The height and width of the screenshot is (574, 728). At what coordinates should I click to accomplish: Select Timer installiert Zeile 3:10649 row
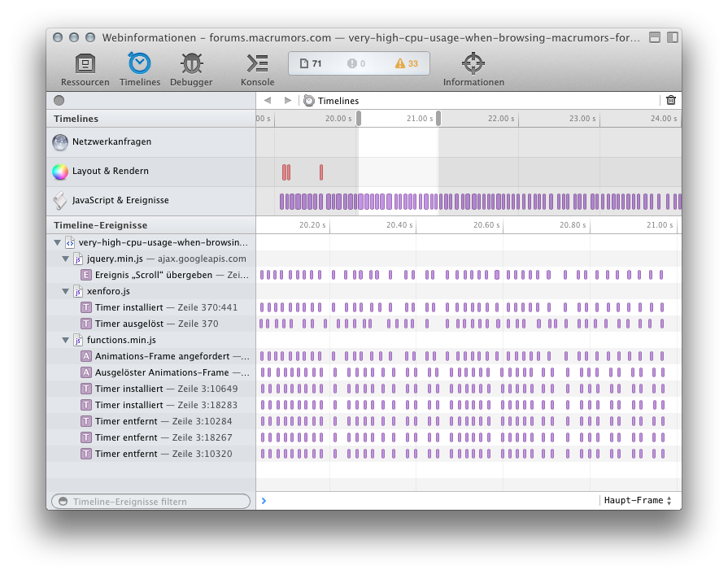[151, 389]
